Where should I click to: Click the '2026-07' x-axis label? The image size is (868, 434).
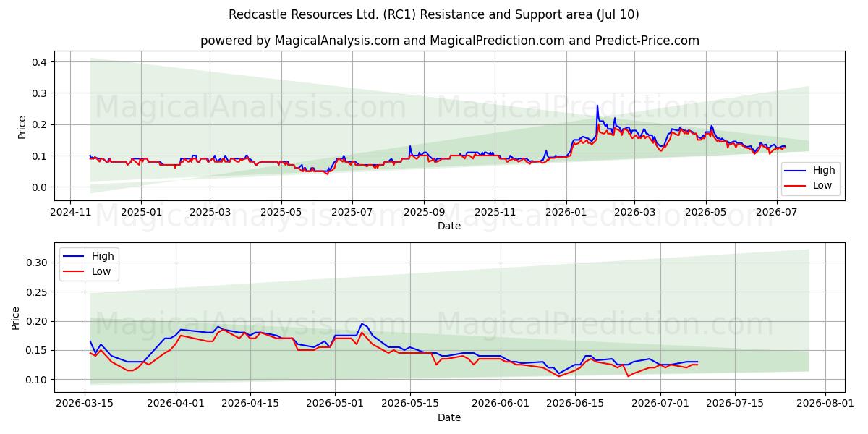(x=777, y=213)
